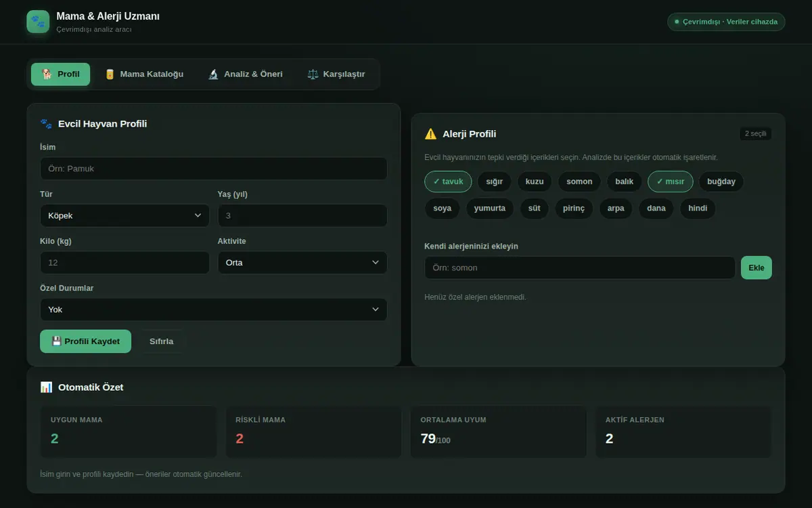Click the AKTİF ALERJEN summary card
The image size is (812, 508).
tap(683, 431)
